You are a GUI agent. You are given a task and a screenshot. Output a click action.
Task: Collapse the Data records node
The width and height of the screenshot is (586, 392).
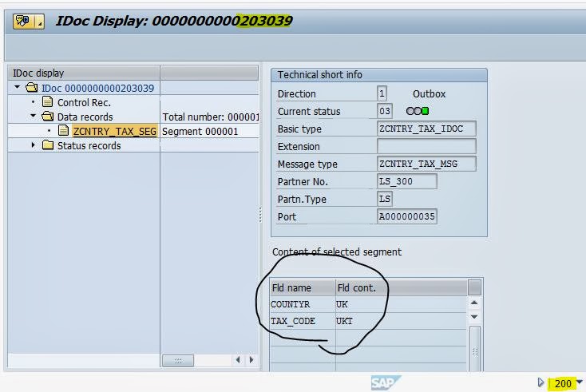[34, 117]
